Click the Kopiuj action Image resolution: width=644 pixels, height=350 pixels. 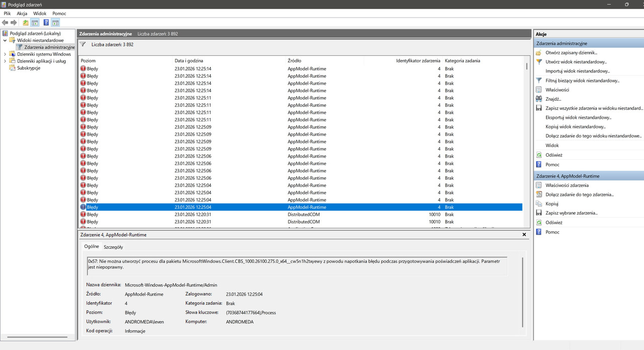(552, 204)
